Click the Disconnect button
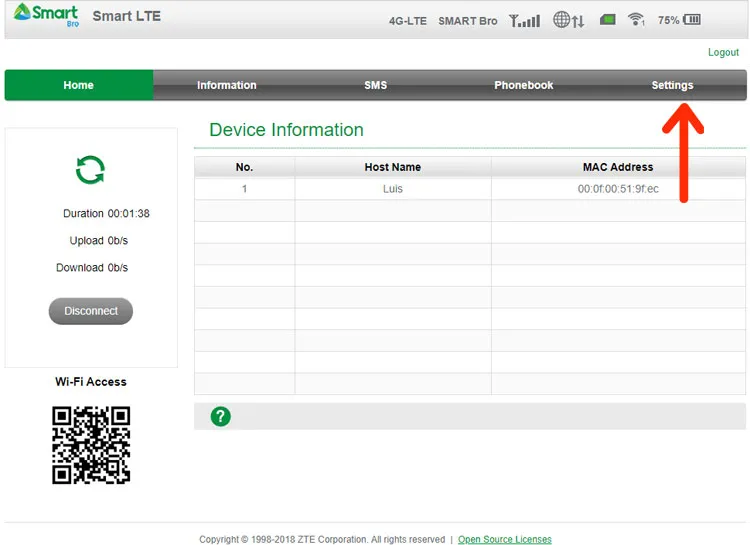Image resolution: width=750 pixels, height=545 pixels. (91, 311)
